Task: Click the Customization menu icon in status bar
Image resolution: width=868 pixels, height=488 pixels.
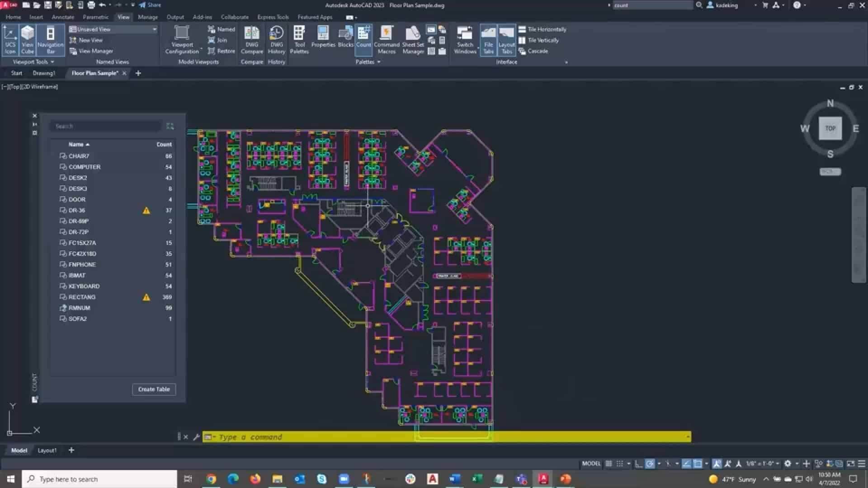Action: pyautogui.click(x=862, y=464)
